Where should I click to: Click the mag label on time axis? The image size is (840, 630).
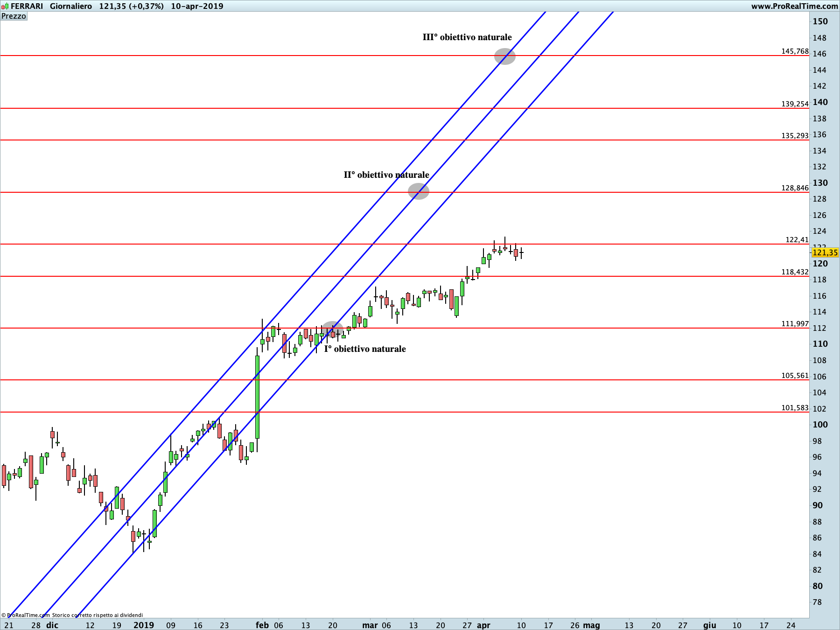pos(591,625)
